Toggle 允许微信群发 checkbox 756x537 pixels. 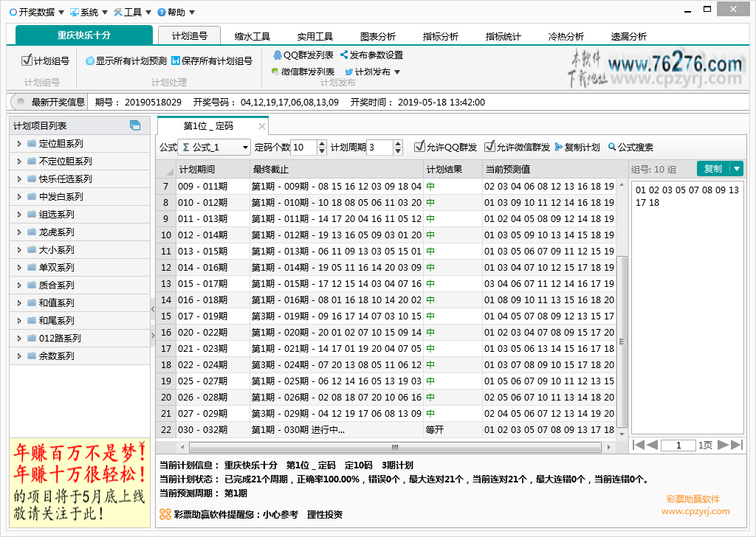(x=490, y=146)
